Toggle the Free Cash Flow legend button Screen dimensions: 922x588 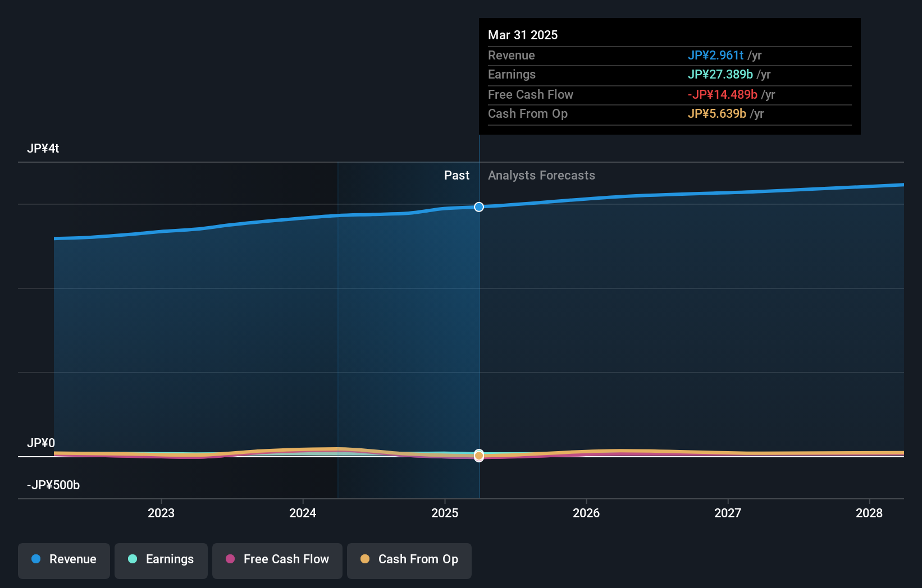click(x=277, y=561)
